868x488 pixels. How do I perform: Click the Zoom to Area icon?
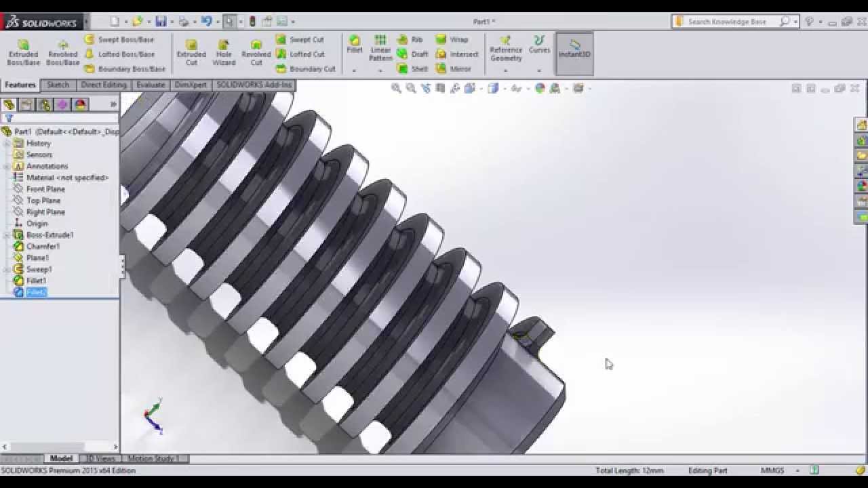[x=411, y=88]
